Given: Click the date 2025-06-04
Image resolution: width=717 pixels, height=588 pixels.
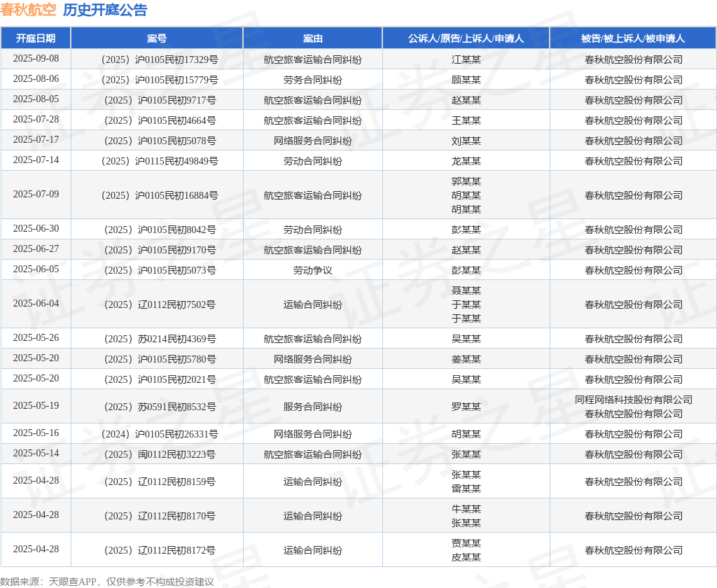Looking at the screenshot, I should click(36, 303).
